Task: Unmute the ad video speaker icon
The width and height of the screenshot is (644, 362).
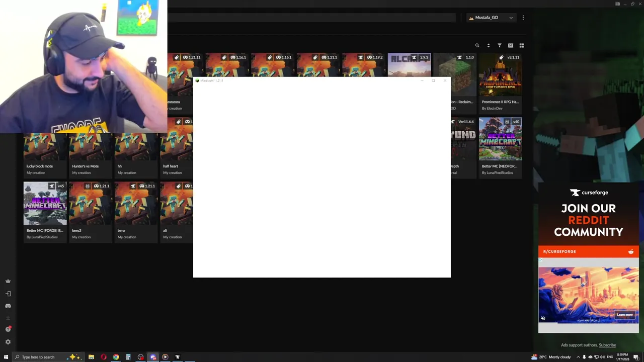Action: click(x=543, y=318)
